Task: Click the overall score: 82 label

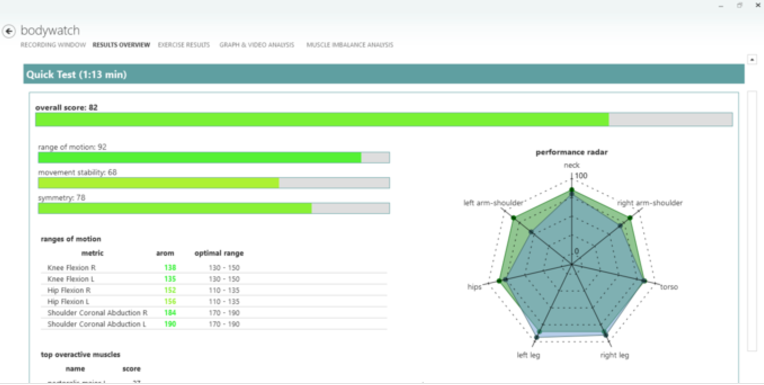Action: coord(66,107)
